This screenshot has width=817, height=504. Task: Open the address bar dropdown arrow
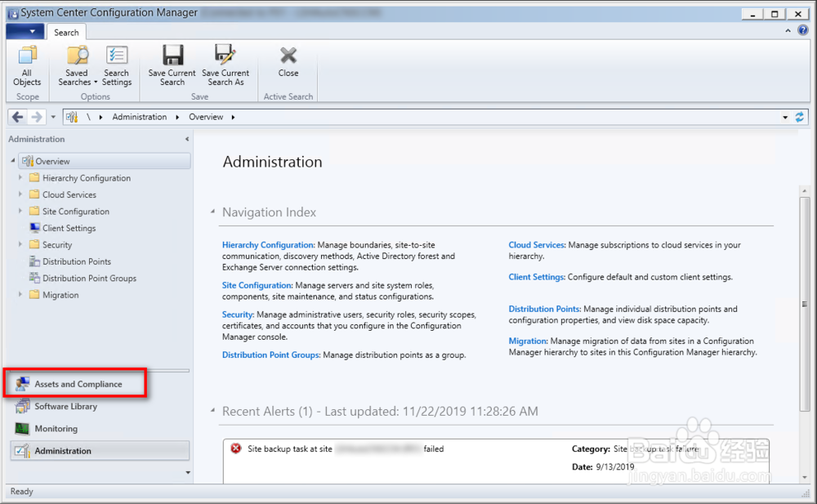point(784,118)
